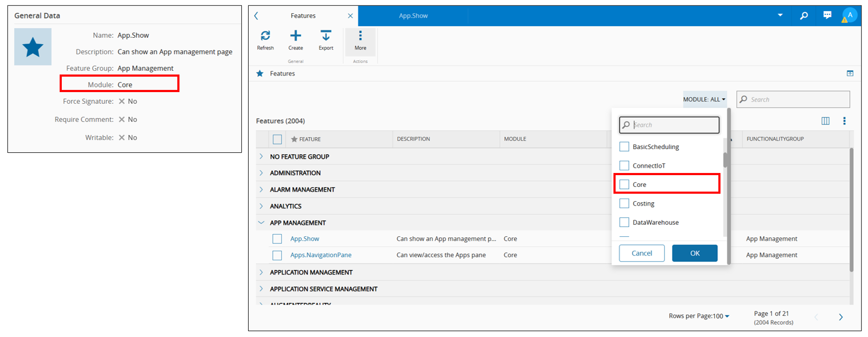Switch to the Features tab

(x=303, y=16)
